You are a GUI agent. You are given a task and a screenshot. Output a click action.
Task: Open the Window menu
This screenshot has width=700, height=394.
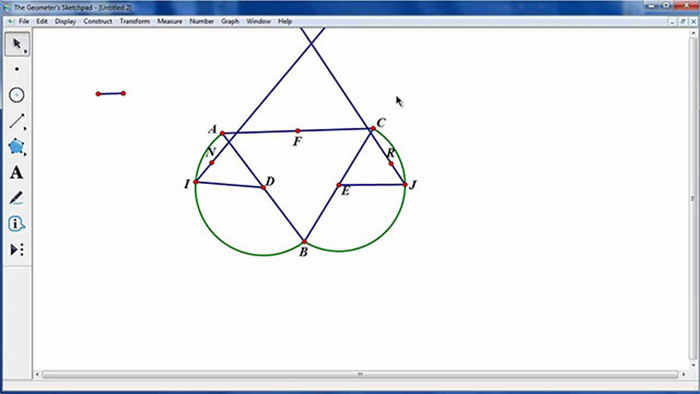coord(258,21)
